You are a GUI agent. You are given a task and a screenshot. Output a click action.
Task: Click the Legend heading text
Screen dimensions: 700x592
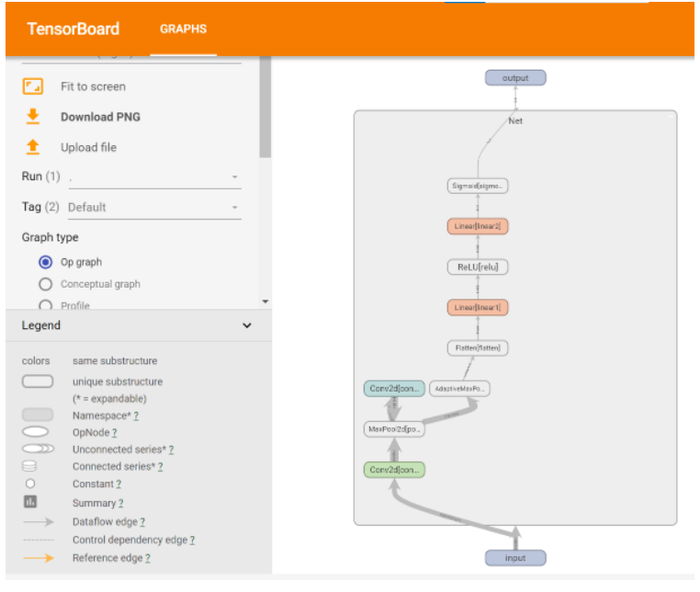pos(41,325)
